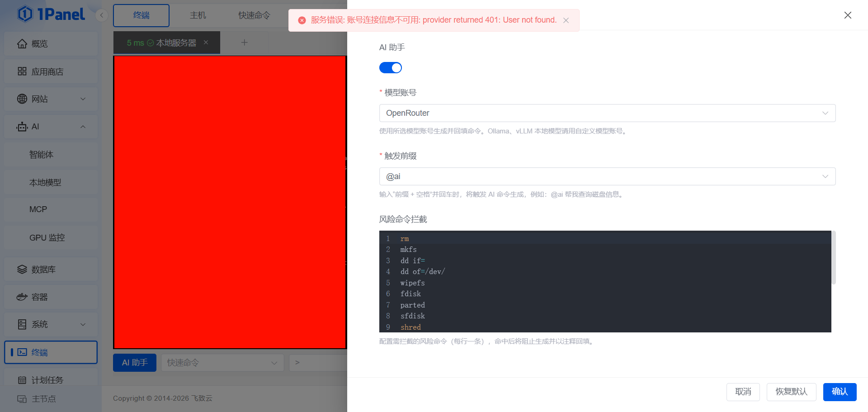Click the 'shred' line in command editor
868x412 pixels.
pyautogui.click(x=410, y=327)
